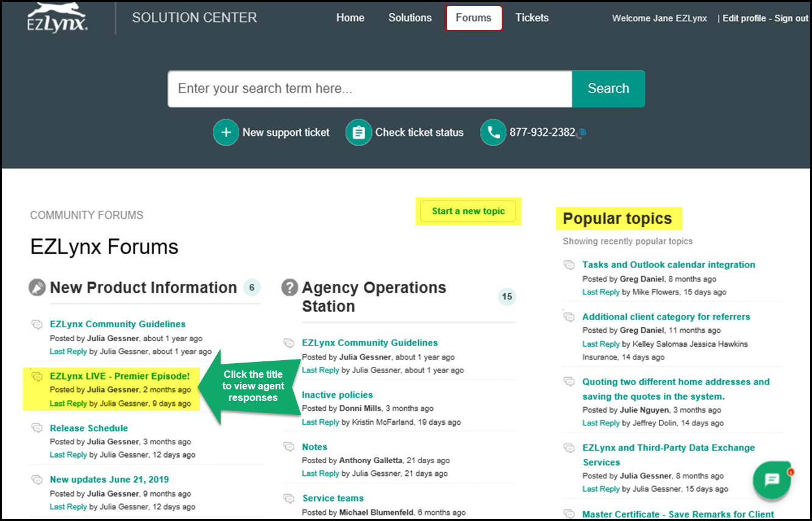Click the 6 topic count badge

(252, 287)
